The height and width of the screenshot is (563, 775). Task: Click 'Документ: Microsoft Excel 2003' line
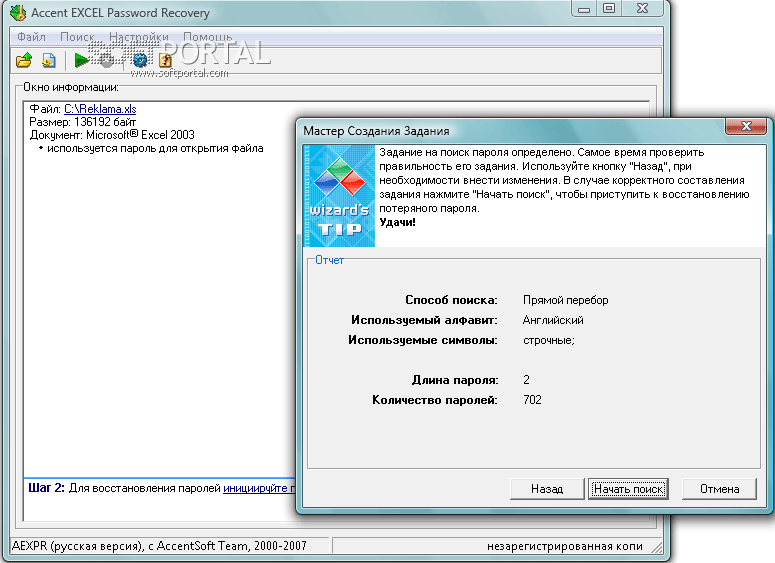tap(112, 134)
